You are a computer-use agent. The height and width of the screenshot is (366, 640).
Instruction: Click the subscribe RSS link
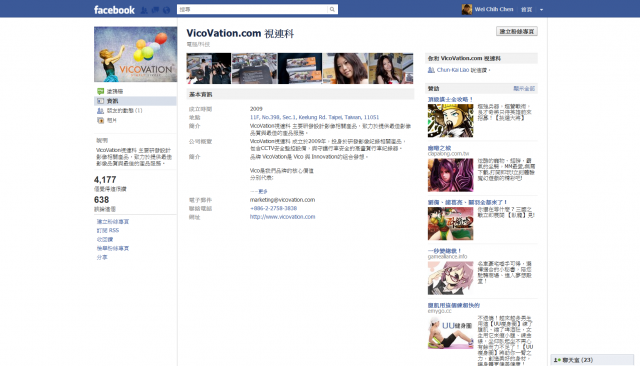(108, 231)
